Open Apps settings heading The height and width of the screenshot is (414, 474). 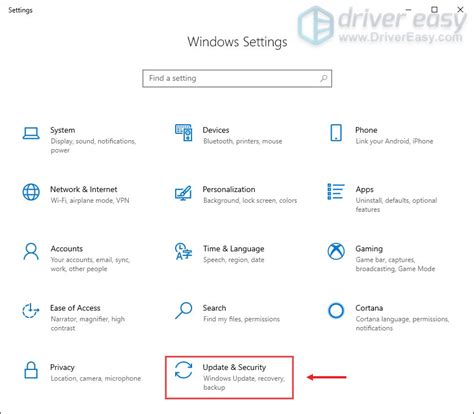364,190
